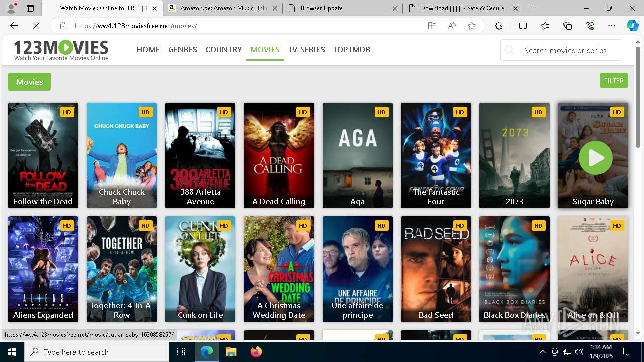Go to the TV-SERIES section
The height and width of the screenshot is (362, 644).
point(306,49)
